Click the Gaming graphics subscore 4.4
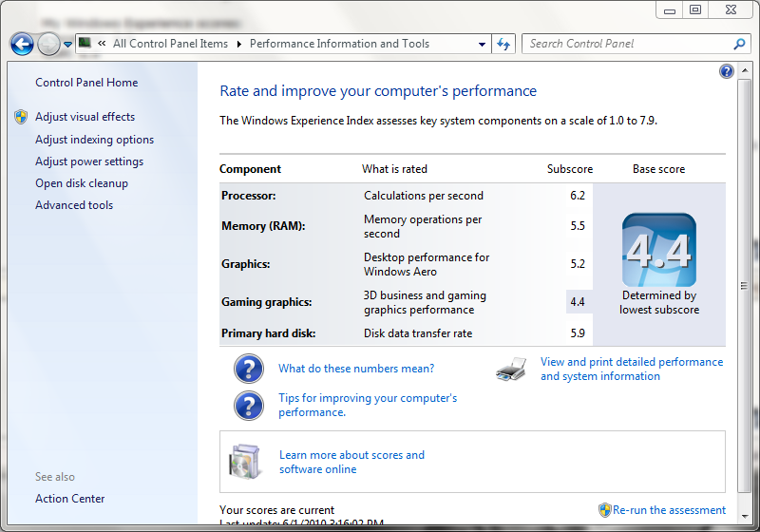760x532 pixels. click(x=578, y=302)
